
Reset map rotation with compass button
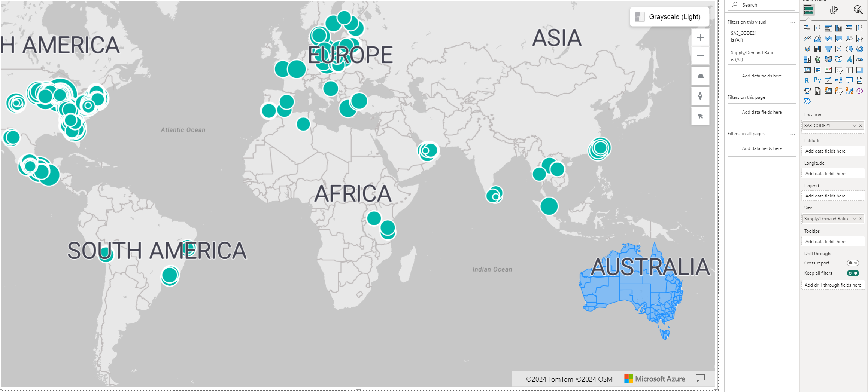700,96
